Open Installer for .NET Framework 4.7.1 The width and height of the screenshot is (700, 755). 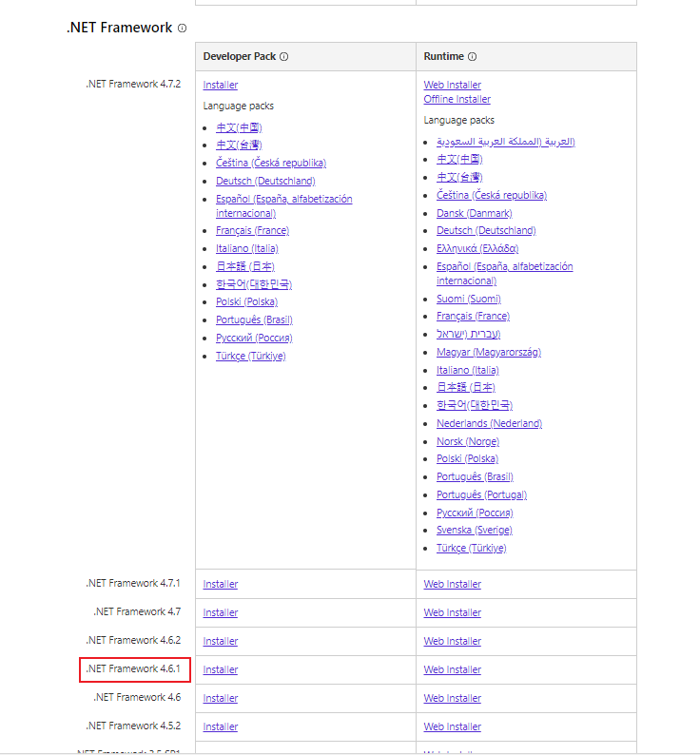pos(220,584)
